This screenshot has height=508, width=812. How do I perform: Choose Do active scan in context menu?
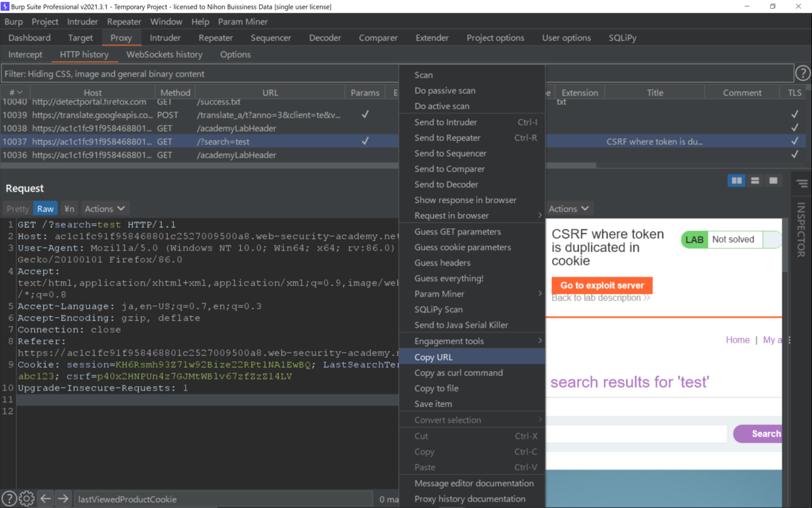pos(472,106)
